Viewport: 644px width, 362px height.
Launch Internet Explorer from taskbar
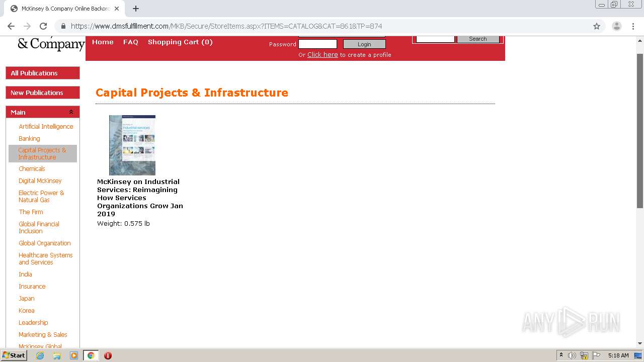pos(40,355)
